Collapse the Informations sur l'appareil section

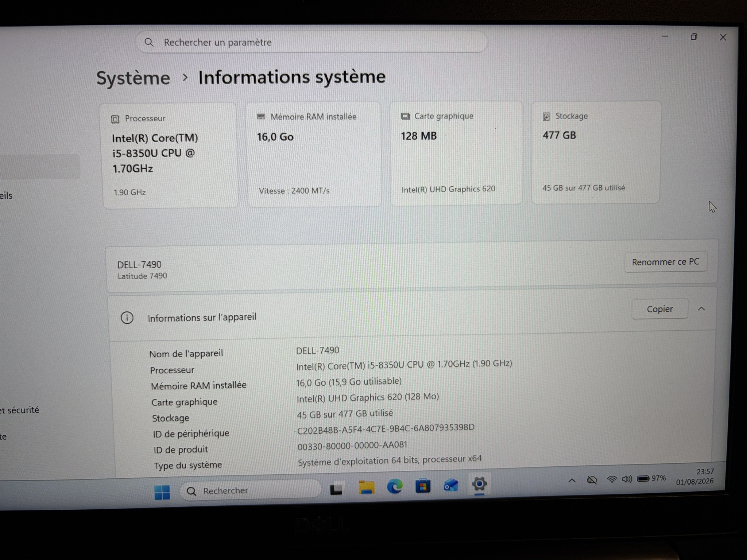click(701, 309)
